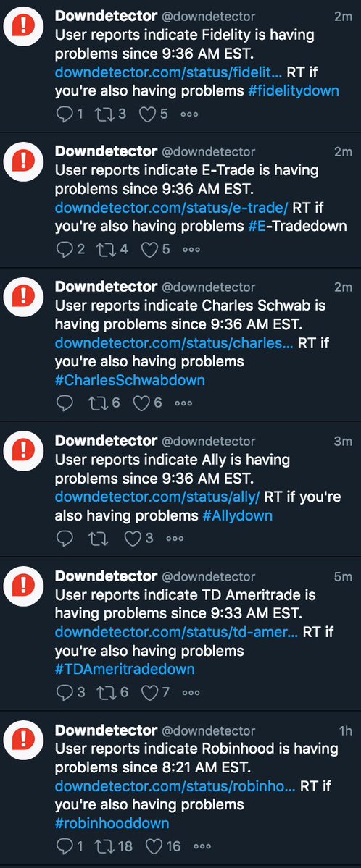Reply to the TD Ameritrade tweet
This screenshot has height=868, width=361.
pos(65,693)
